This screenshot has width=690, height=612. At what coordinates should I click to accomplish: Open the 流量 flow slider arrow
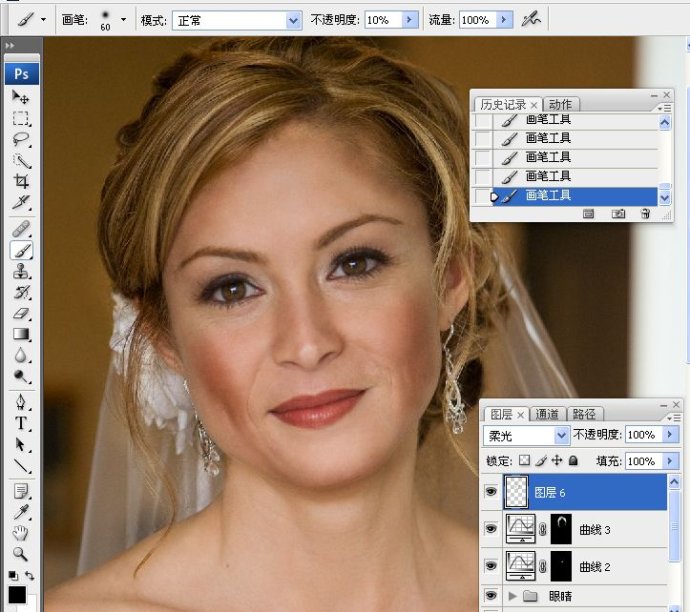pyautogui.click(x=504, y=20)
